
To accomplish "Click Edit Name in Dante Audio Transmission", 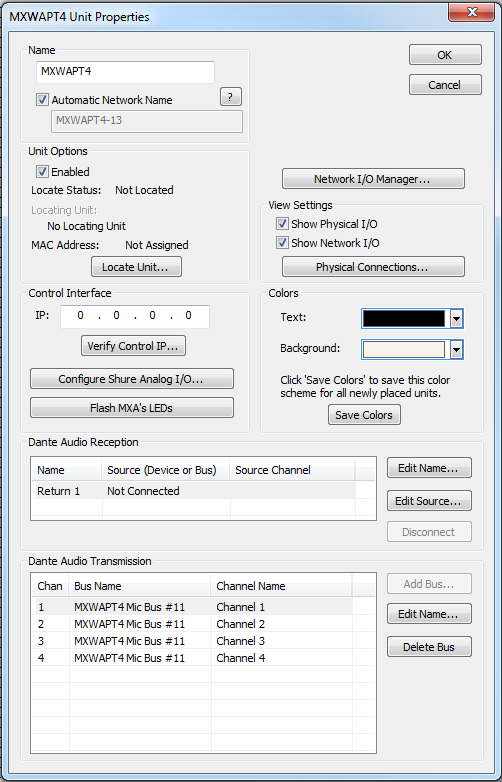I will pos(429,614).
